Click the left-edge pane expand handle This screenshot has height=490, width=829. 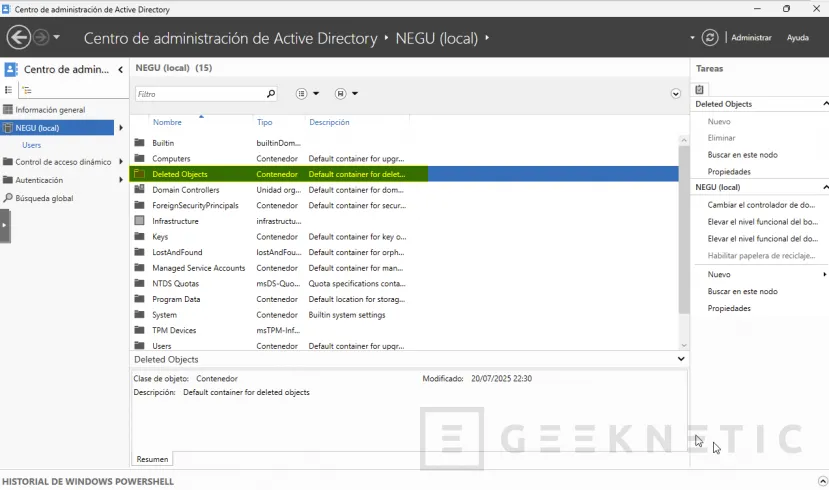pyautogui.click(x=5, y=225)
